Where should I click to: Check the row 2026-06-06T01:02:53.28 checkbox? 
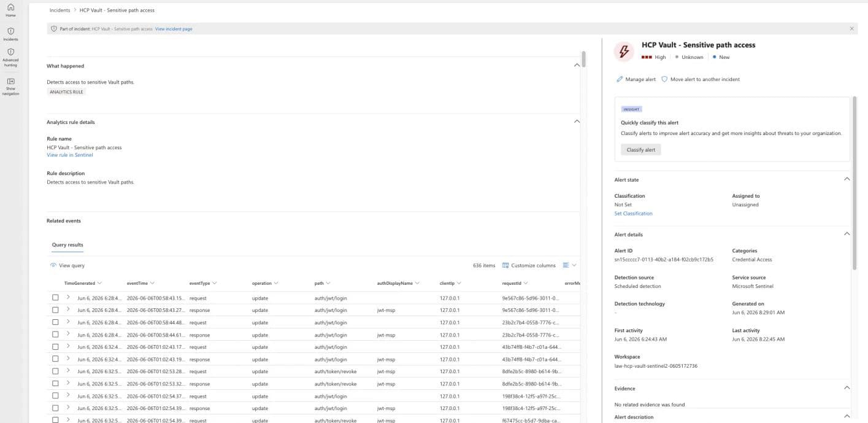pos(55,371)
